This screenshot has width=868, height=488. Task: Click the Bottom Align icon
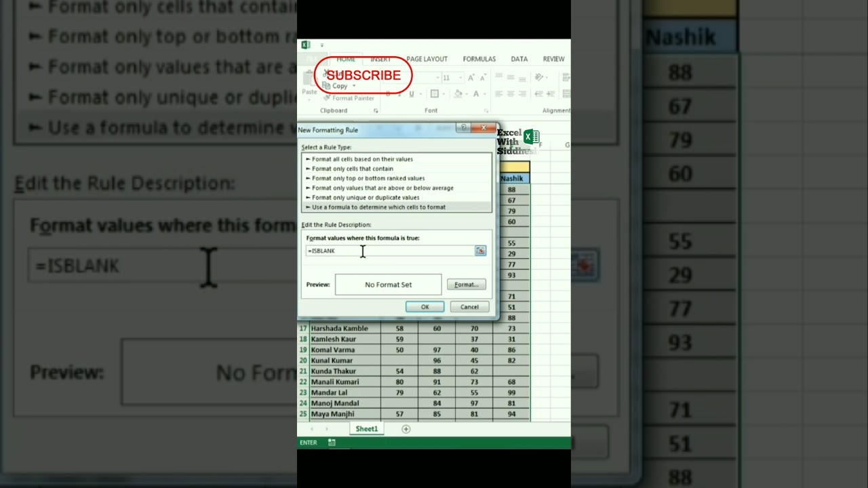tap(522, 79)
